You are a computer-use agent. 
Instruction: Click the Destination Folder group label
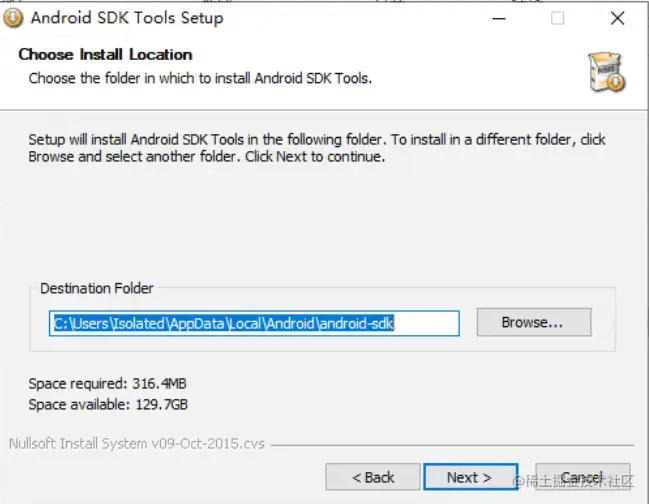[96, 288]
